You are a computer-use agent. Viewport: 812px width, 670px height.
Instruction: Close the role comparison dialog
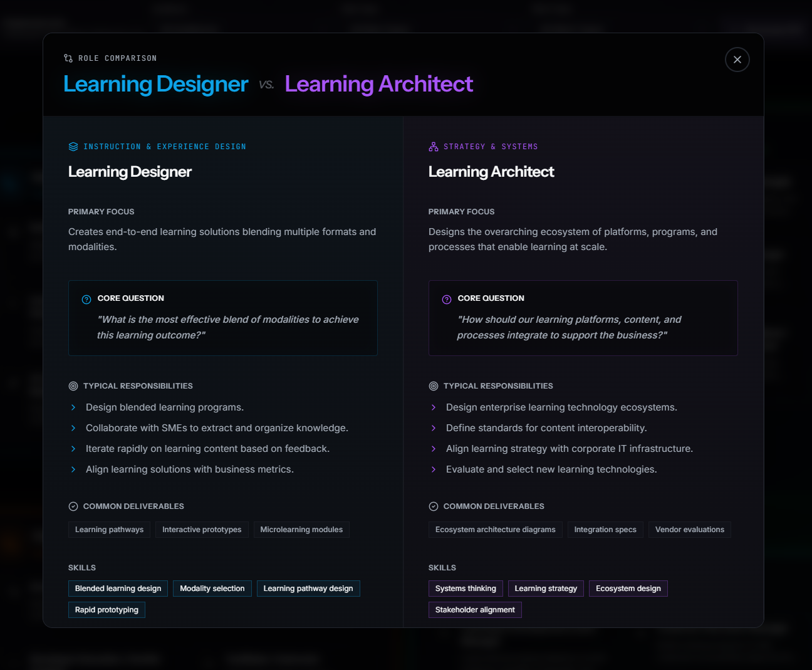pyautogui.click(x=737, y=60)
